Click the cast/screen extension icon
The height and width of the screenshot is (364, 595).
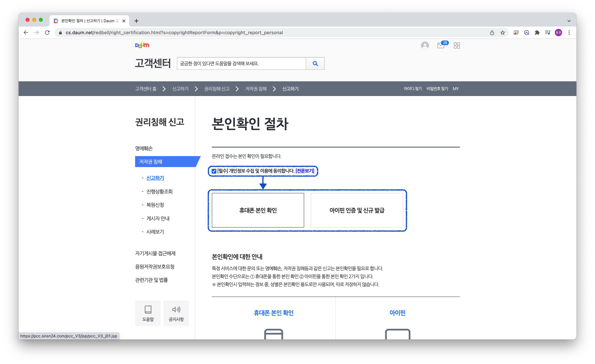point(516,33)
